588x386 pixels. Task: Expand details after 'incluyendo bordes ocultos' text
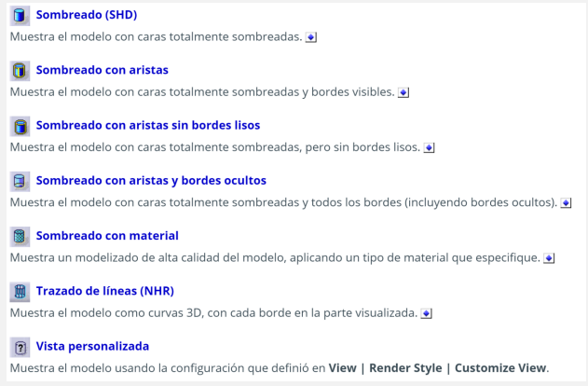point(565,202)
